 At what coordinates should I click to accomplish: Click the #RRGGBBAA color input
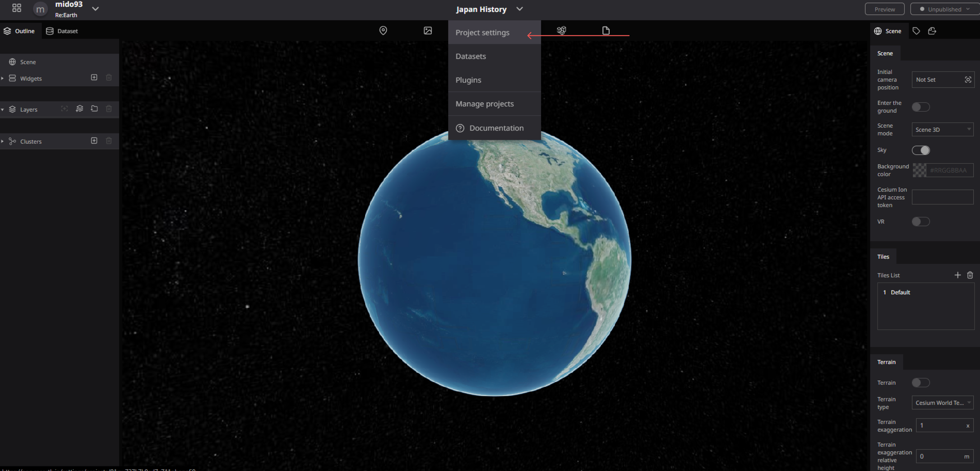tap(950, 170)
